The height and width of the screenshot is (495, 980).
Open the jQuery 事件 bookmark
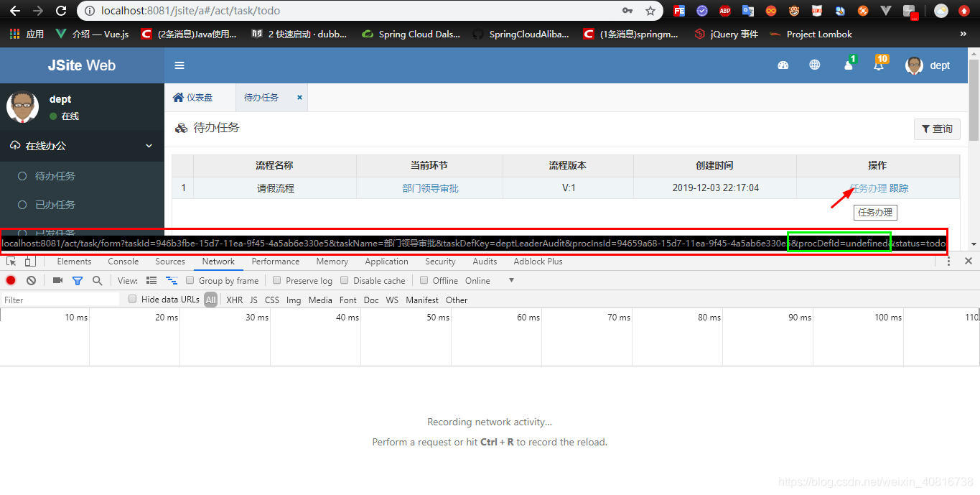(726, 34)
